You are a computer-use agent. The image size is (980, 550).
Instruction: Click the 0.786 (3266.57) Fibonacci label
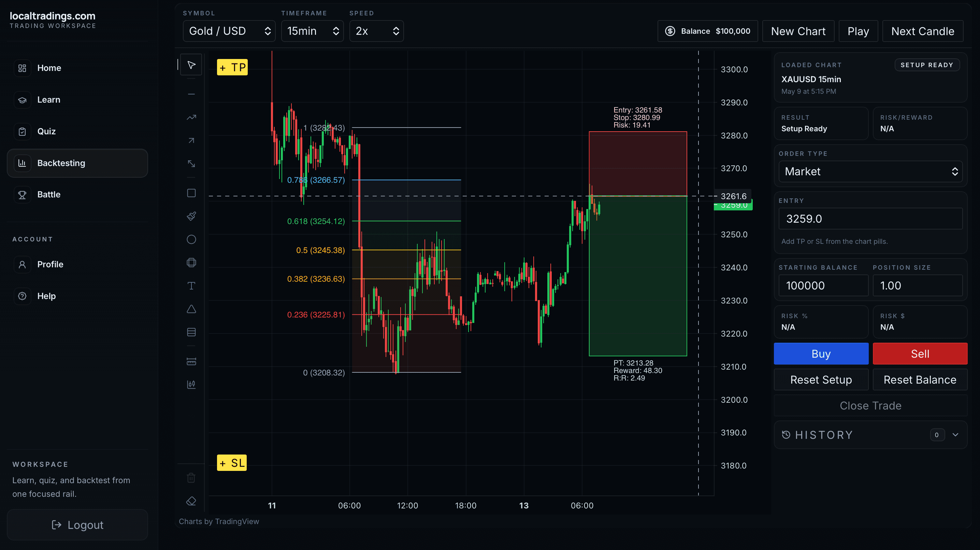point(316,180)
